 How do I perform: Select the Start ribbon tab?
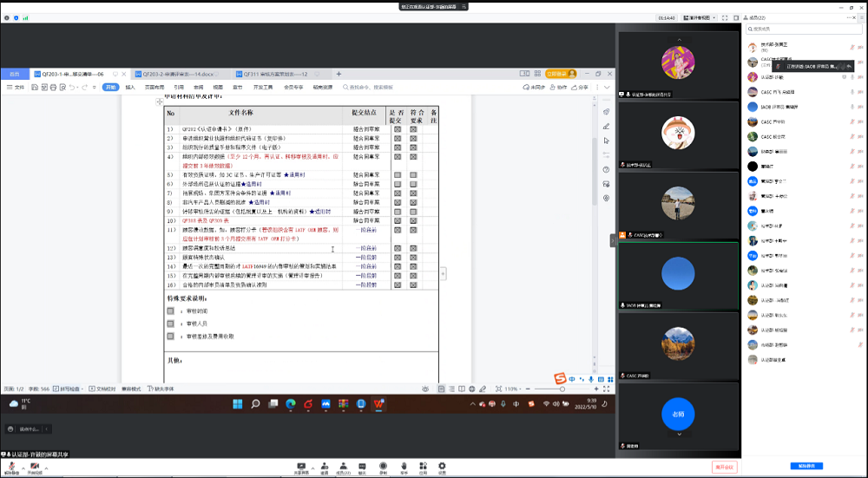tap(111, 88)
